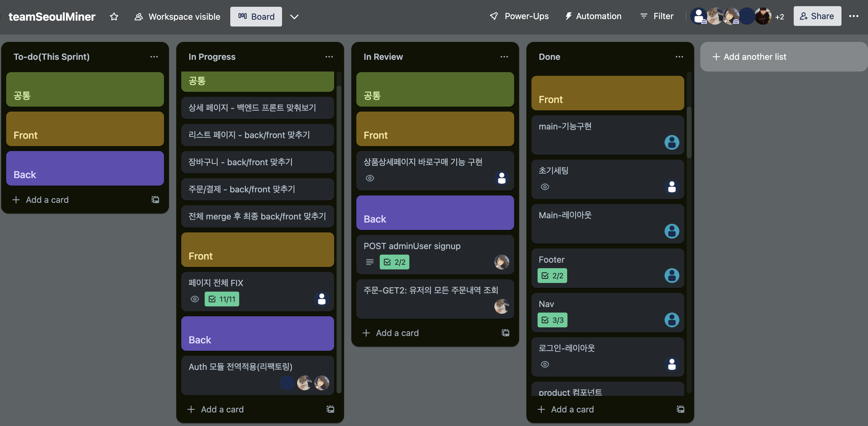Viewport: 868px width, 426px height.
Task: Click the Filter icon in header
Action: pos(644,16)
